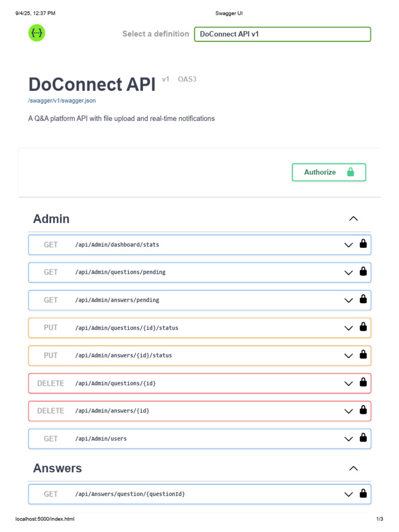Click lock on PUT questions/{id}/status row

(x=363, y=327)
